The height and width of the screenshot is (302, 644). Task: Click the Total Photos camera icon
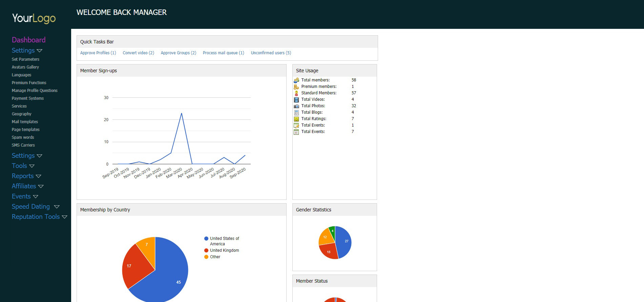(x=296, y=106)
